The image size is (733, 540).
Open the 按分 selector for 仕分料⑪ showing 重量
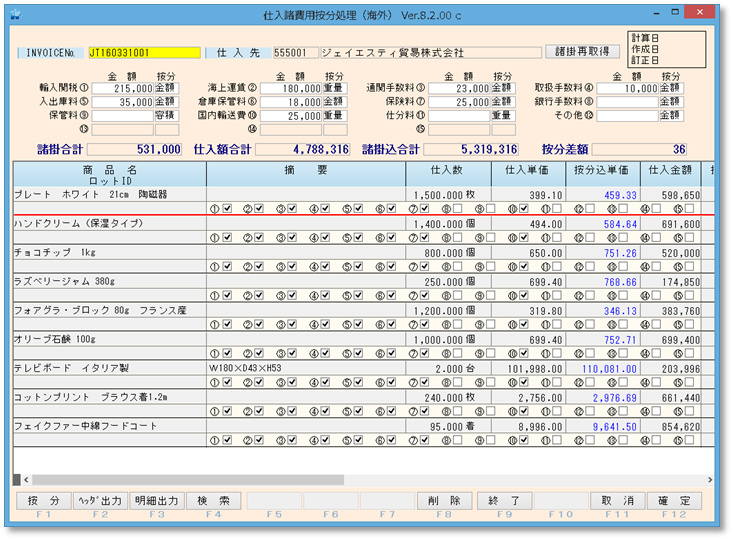[503, 115]
